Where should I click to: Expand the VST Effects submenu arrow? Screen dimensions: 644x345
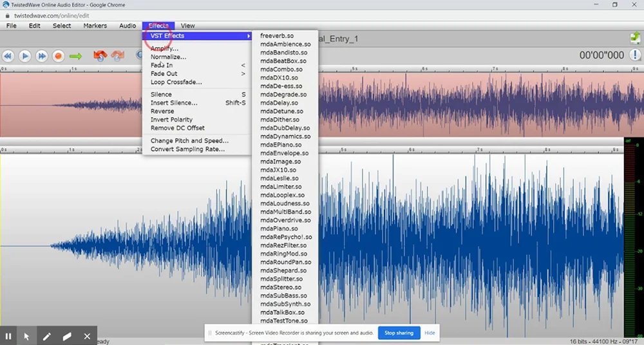(x=248, y=36)
